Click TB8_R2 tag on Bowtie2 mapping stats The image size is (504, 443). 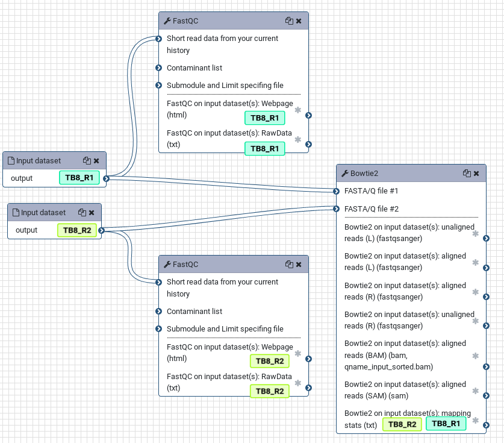pos(402,424)
